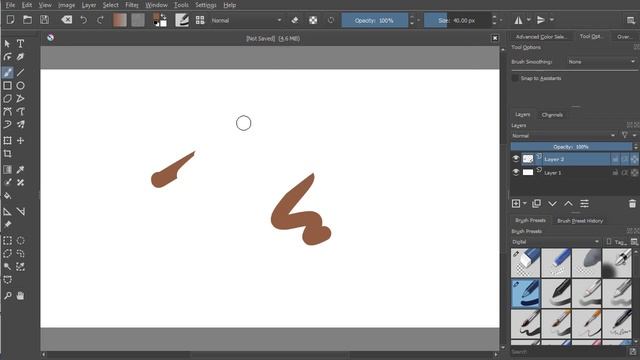Delete layer trash button
640x360 pixels.
coord(632,203)
